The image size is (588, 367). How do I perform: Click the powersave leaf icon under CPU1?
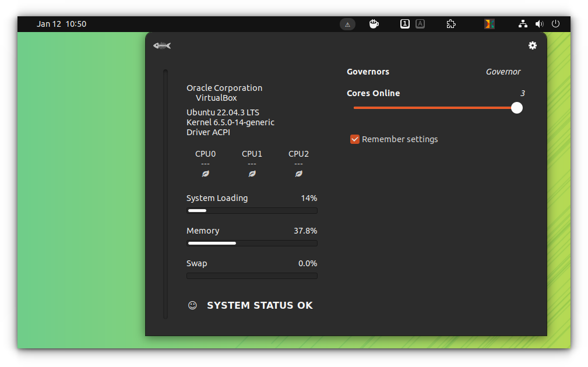(252, 173)
